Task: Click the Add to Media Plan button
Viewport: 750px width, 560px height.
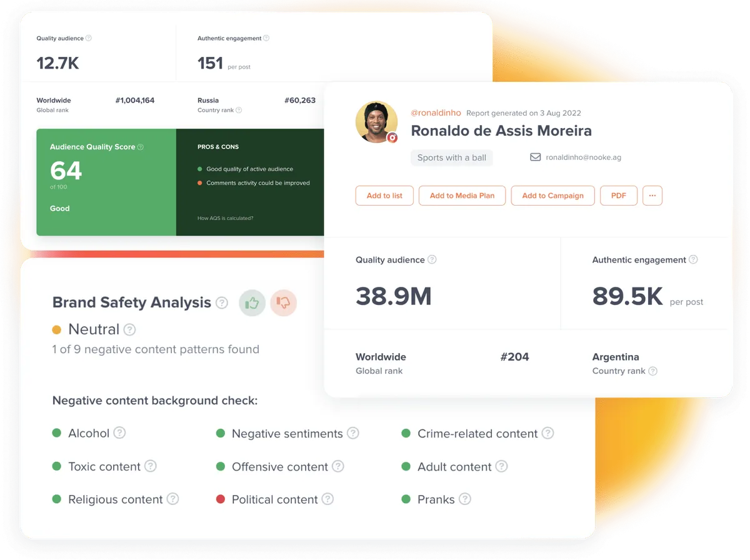Action: tap(462, 196)
